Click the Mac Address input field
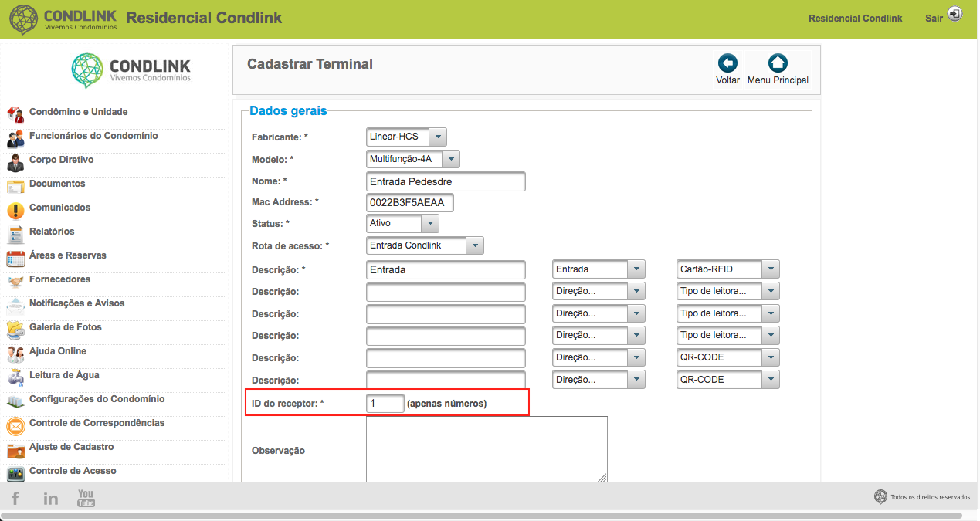Screen dimensions: 980x521 pyautogui.click(x=410, y=202)
